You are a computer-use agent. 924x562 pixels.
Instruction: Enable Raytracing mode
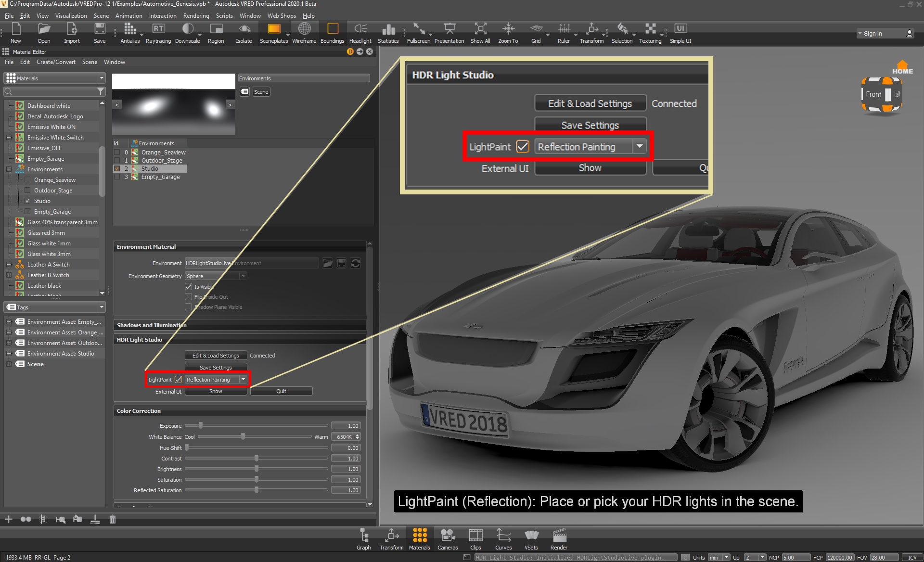point(158,33)
